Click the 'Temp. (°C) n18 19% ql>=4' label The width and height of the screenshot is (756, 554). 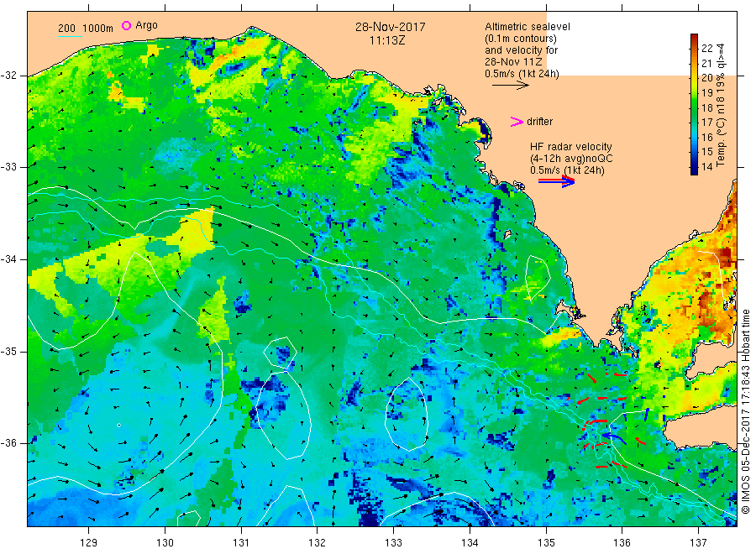[x=722, y=105]
